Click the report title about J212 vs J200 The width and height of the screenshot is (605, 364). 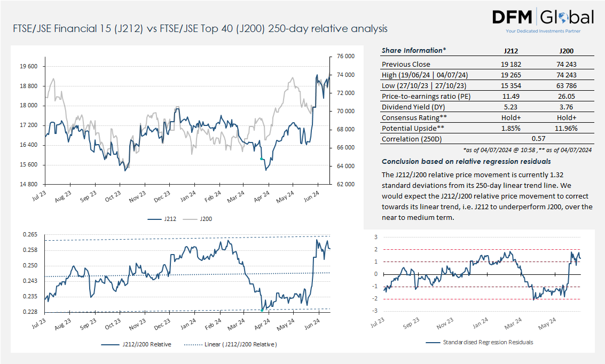click(200, 28)
